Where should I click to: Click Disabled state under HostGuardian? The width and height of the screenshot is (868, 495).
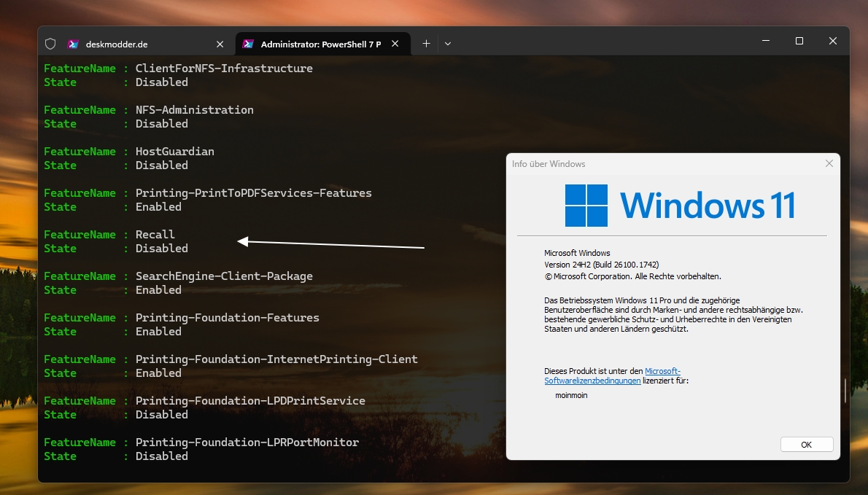162,165
